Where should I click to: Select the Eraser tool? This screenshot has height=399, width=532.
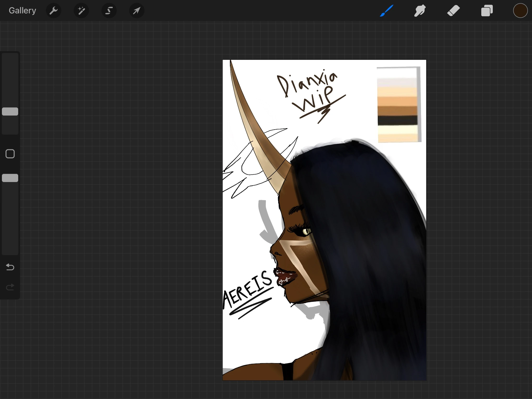[x=453, y=10]
